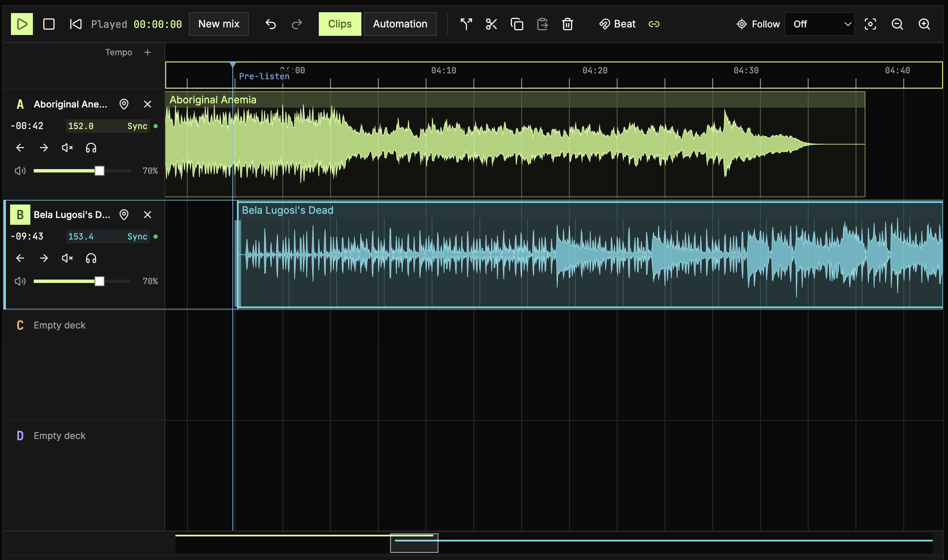This screenshot has width=948, height=560.
Task: Click deck B tempo value 153.4
Action: (x=81, y=237)
